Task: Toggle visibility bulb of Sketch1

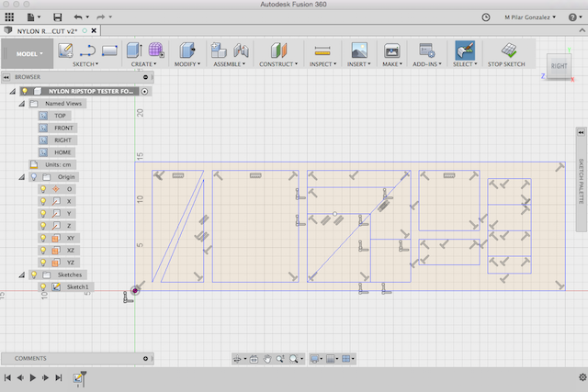Action: click(x=42, y=286)
